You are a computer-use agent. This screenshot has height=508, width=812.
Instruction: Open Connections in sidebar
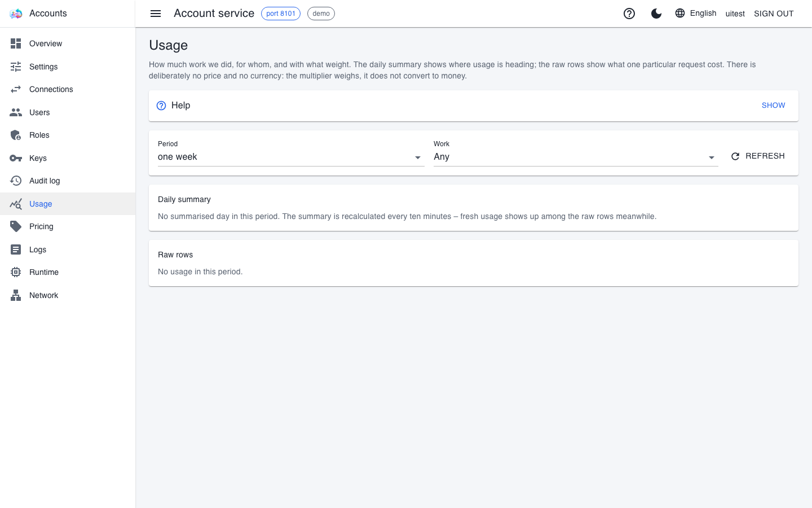click(68, 89)
